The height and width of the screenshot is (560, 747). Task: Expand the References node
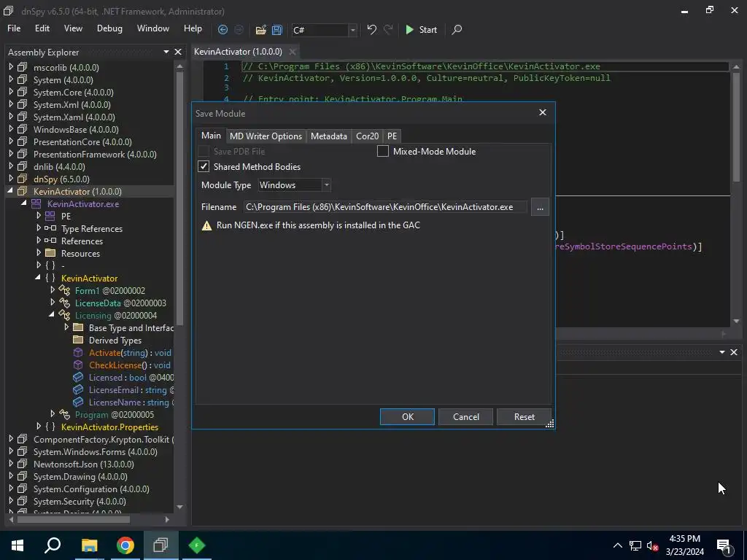point(39,241)
